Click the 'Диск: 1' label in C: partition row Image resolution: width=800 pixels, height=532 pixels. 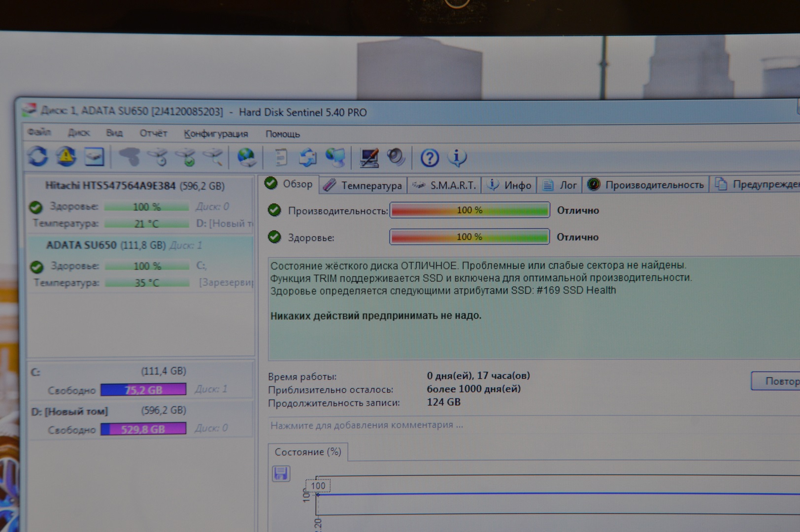point(211,389)
